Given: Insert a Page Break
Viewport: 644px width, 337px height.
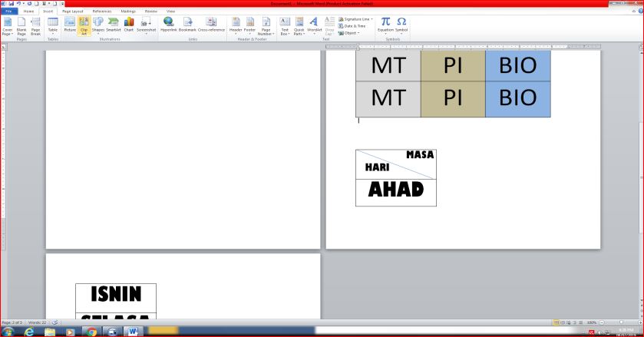Looking at the screenshot, I should click(35, 25).
